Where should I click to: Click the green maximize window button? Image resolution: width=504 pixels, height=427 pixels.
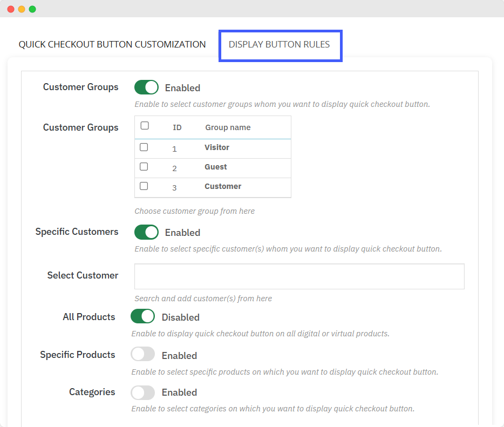point(32,9)
